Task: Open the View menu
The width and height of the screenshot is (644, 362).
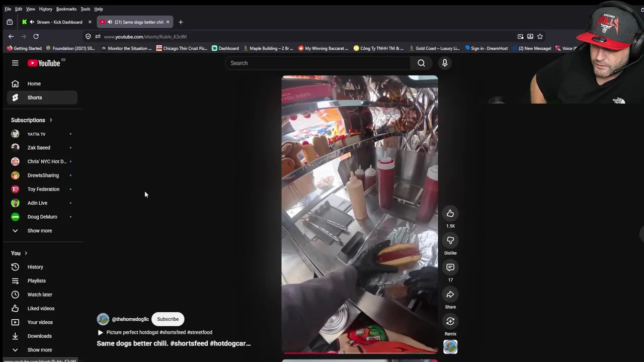Action: 31,9
